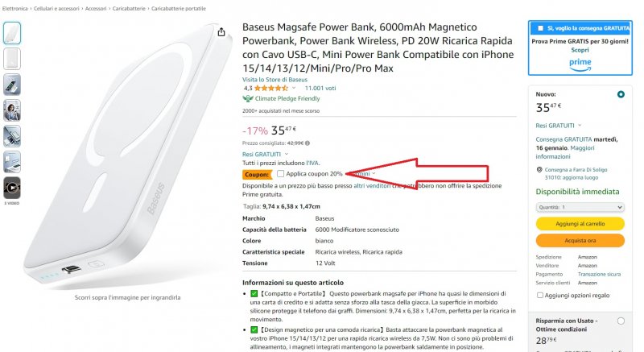Enable the free Prime delivery checkbox
Image resolution: width=644 pixels, height=352 pixels.
(x=541, y=27)
